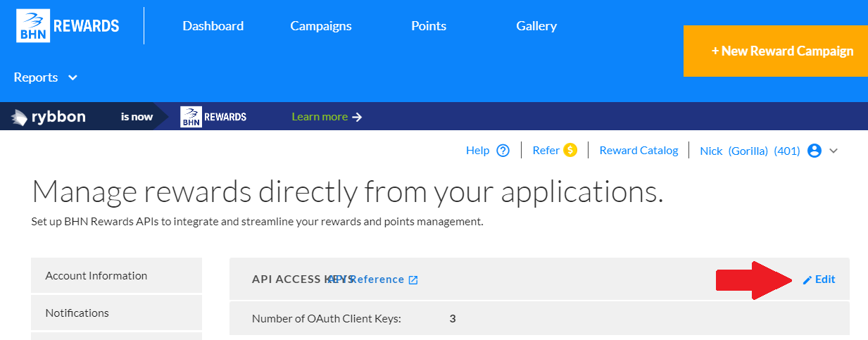Click the BHN Rewards logo in header
Screen dimensions: 868x340
click(68, 26)
